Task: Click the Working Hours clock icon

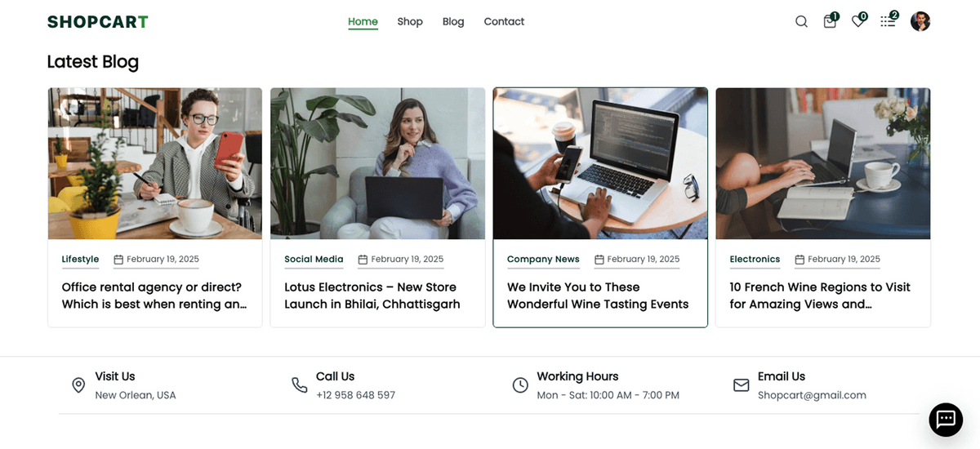Action: [x=520, y=385]
